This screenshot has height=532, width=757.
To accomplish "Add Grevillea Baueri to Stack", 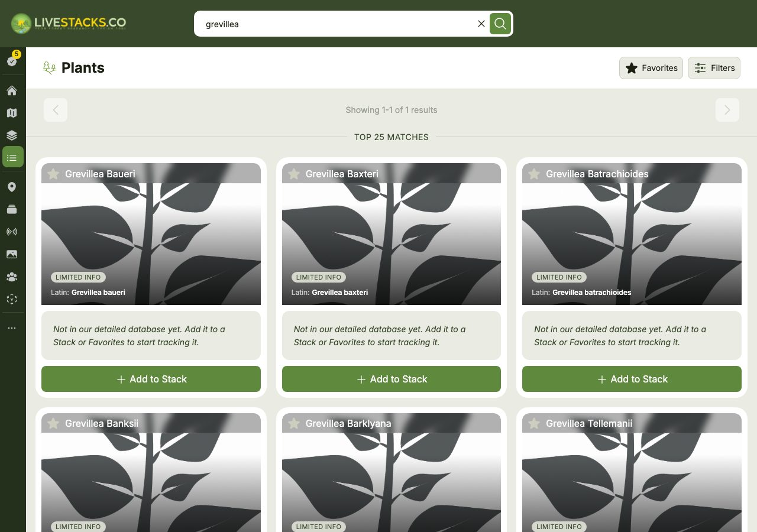I will click(151, 379).
